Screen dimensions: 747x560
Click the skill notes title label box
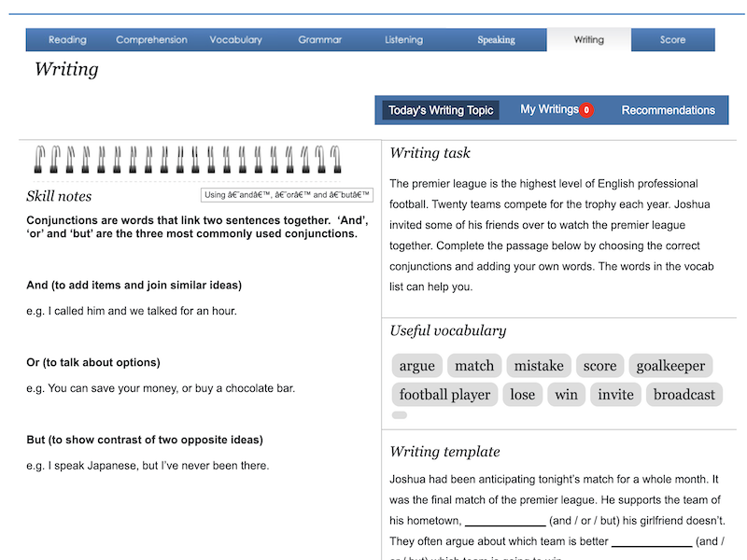(287, 195)
